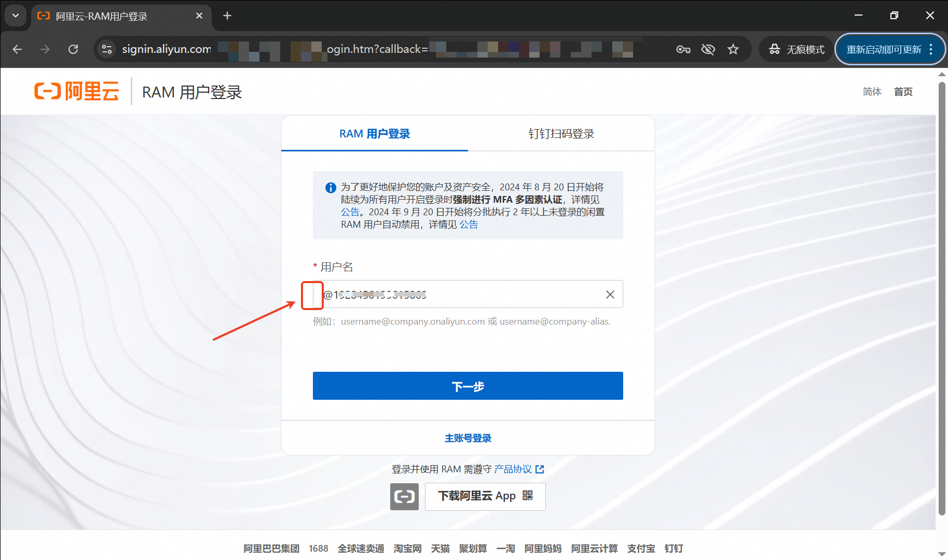948x560 pixels.
Task: Restore down the browser window
Action: (894, 16)
